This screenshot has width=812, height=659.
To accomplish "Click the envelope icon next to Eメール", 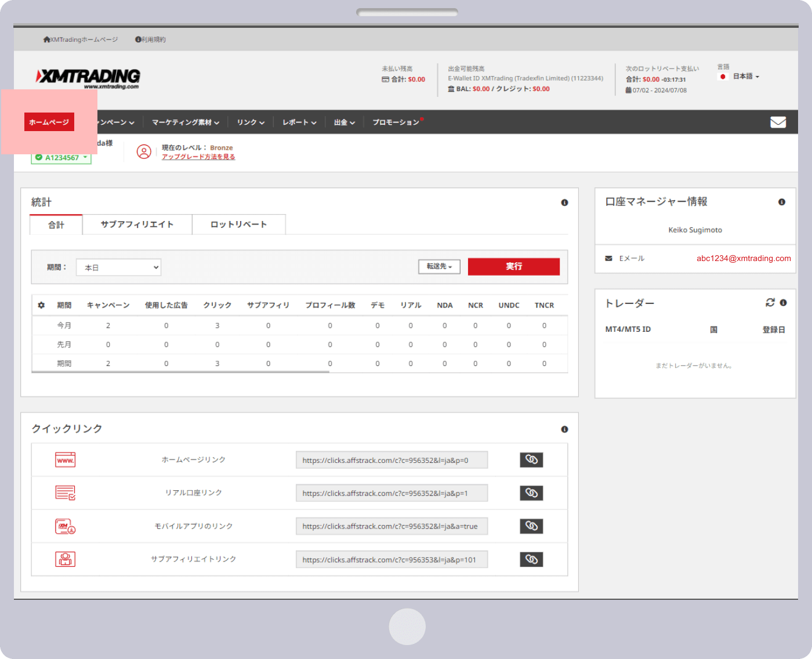I will pyautogui.click(x=608, y=258).
